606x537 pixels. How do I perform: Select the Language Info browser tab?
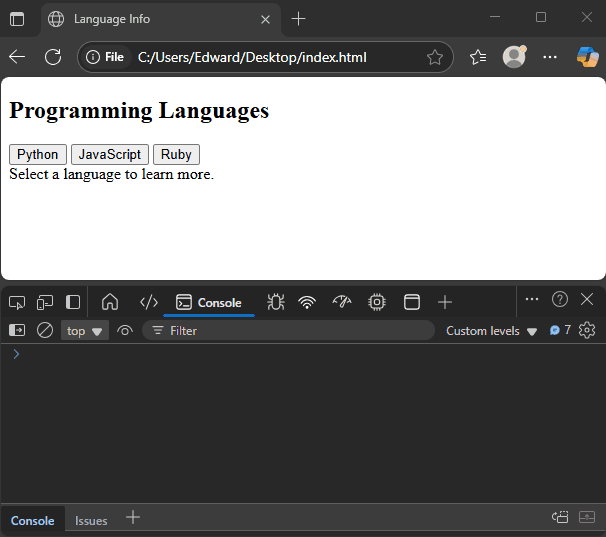click(161, 19)
